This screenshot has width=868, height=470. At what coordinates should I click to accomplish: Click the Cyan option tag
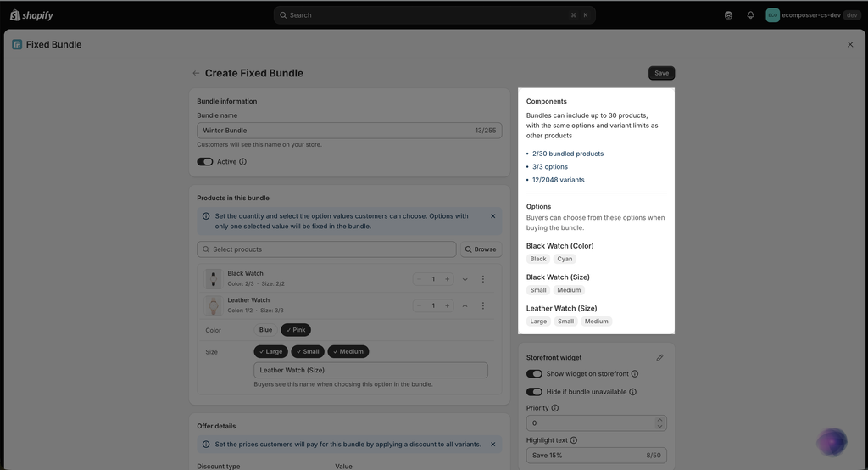(565, 259)
